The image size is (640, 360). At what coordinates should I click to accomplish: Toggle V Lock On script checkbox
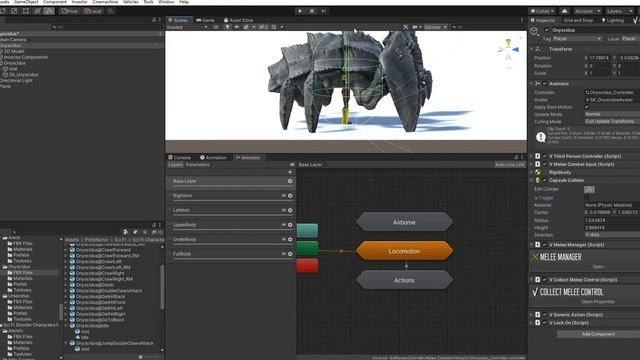544,323
